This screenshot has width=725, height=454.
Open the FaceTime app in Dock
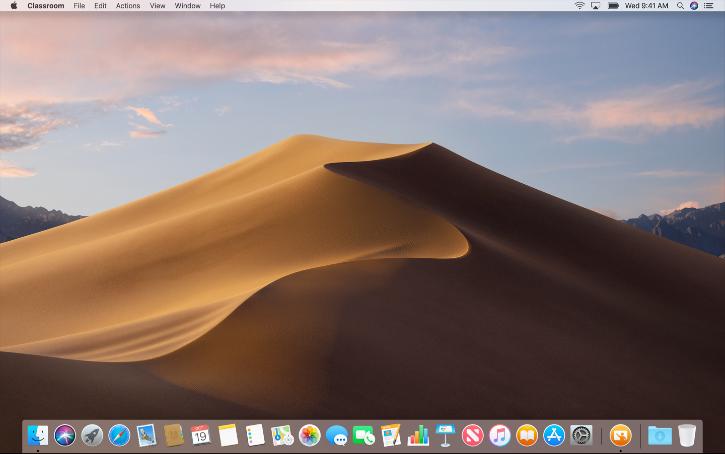[x=364, y=436]
